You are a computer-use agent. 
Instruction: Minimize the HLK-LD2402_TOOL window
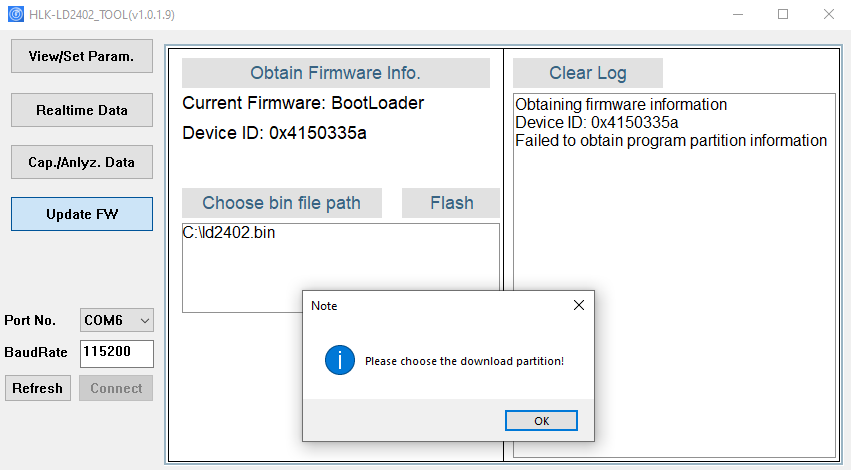click(x=738, y=14)
